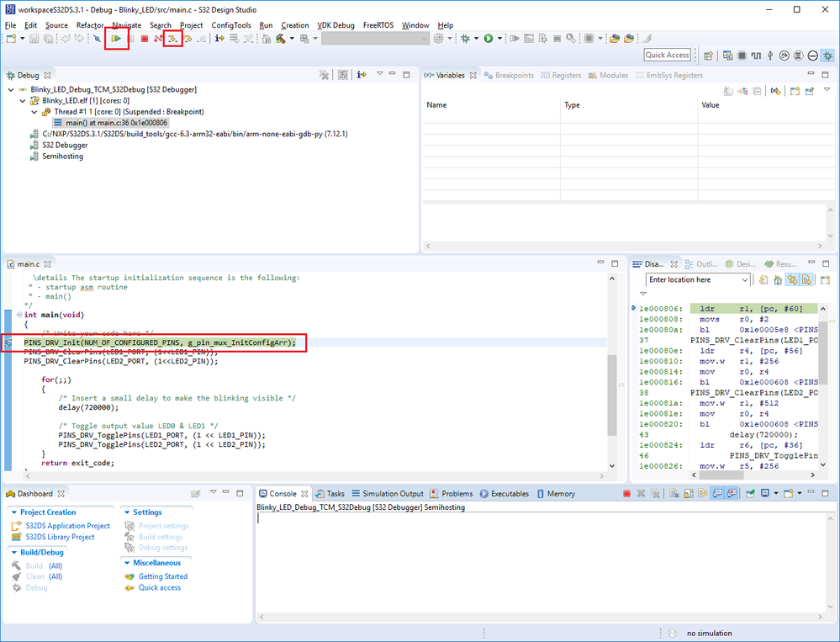This screenshot has height=642, width=840.
Task: Click the Step Into button
Action: pyautogui.click(x=172, y=39)
